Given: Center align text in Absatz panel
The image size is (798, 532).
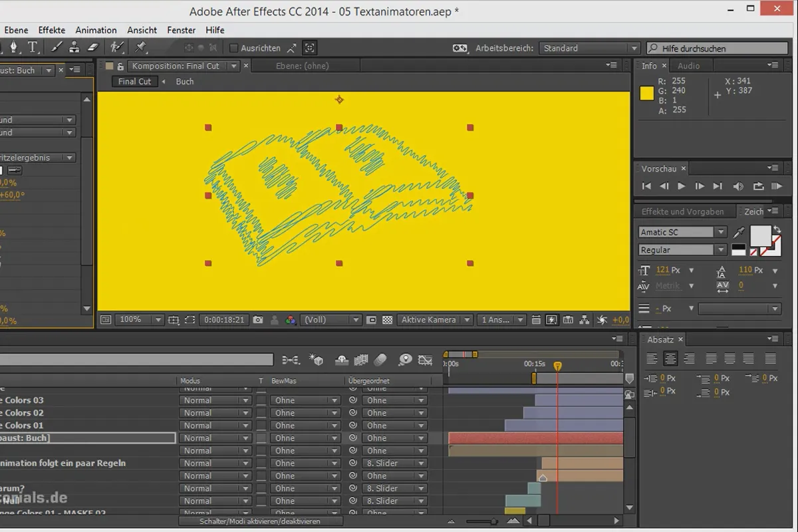Looking at the screenshot, I should pyautogui.click(x=670, y=358).
